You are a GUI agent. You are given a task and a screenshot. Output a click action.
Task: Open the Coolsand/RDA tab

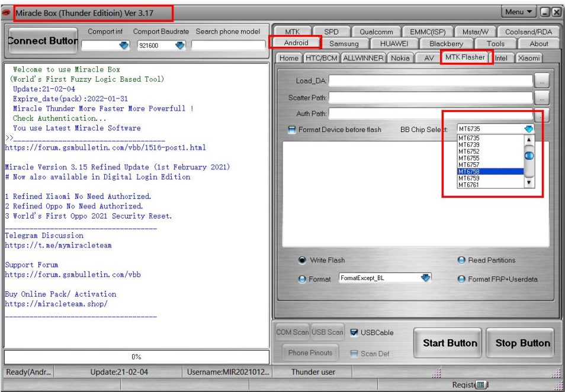coord(528,32)
